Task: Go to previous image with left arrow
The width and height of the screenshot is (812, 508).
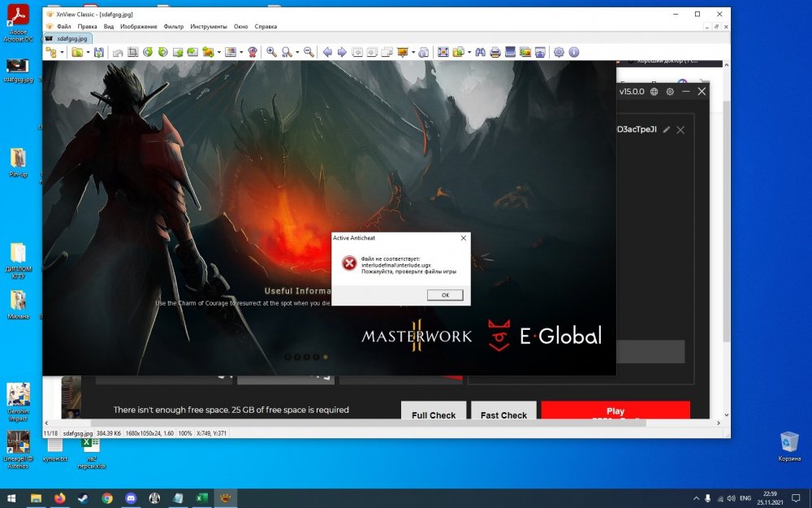Action: click(327, 52)
